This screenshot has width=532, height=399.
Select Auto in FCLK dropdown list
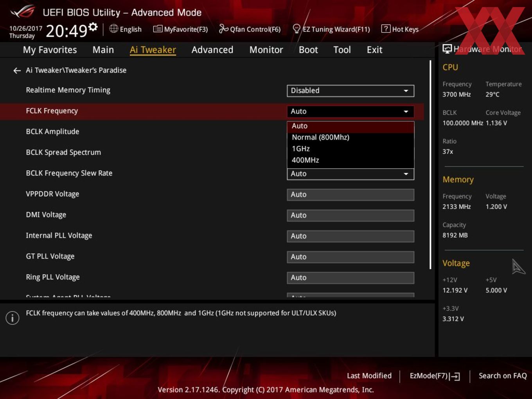[x=350, y=126]
